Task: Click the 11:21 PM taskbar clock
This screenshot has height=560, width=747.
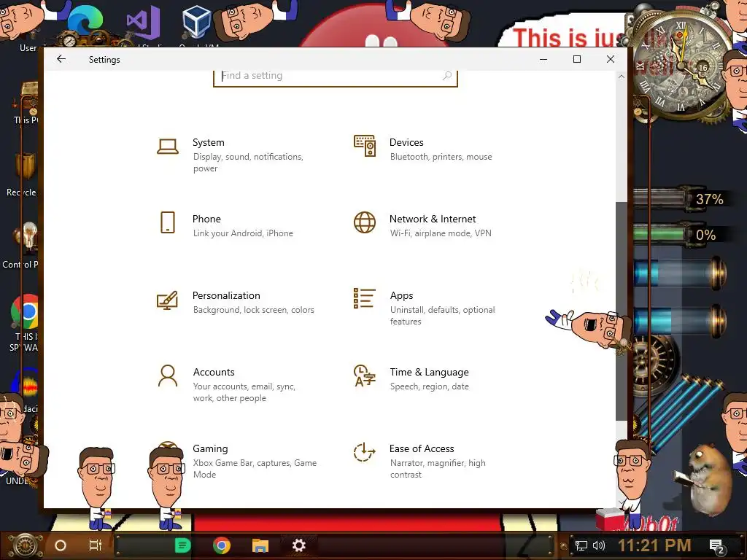Action: (654, 545)
